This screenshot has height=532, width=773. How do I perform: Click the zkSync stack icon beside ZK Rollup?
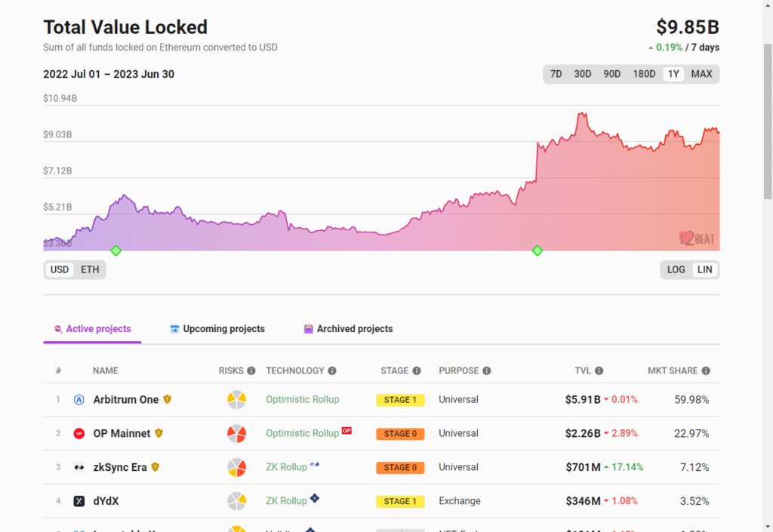(x=315, y=464)
